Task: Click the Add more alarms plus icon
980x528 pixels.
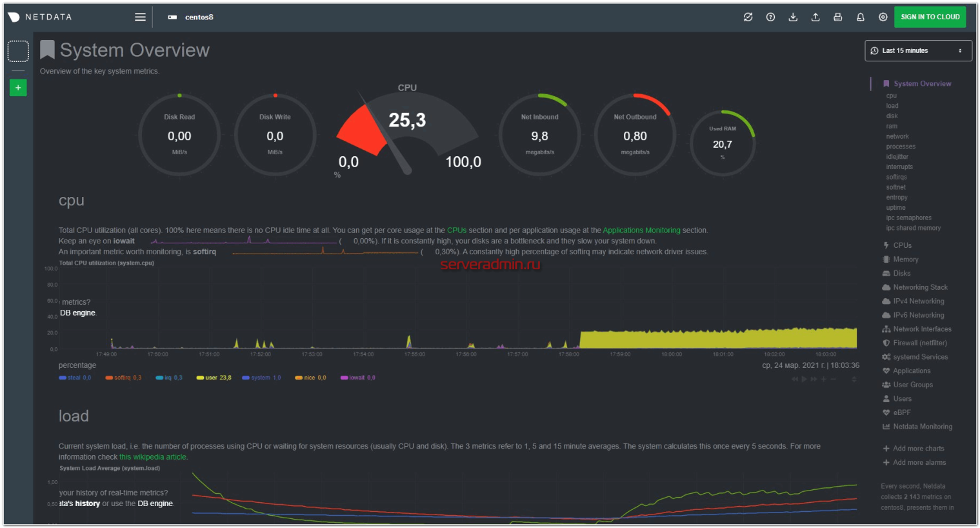Action: click(886, 462)
